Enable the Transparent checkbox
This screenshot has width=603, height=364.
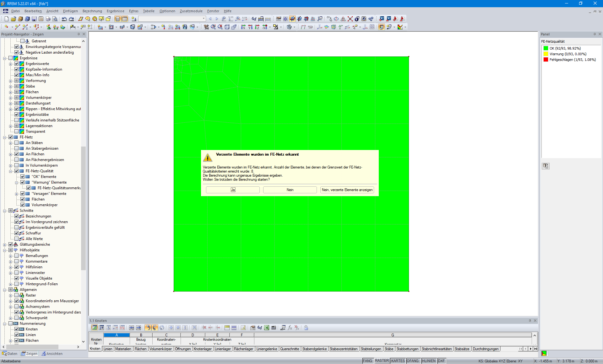[17, 131]
